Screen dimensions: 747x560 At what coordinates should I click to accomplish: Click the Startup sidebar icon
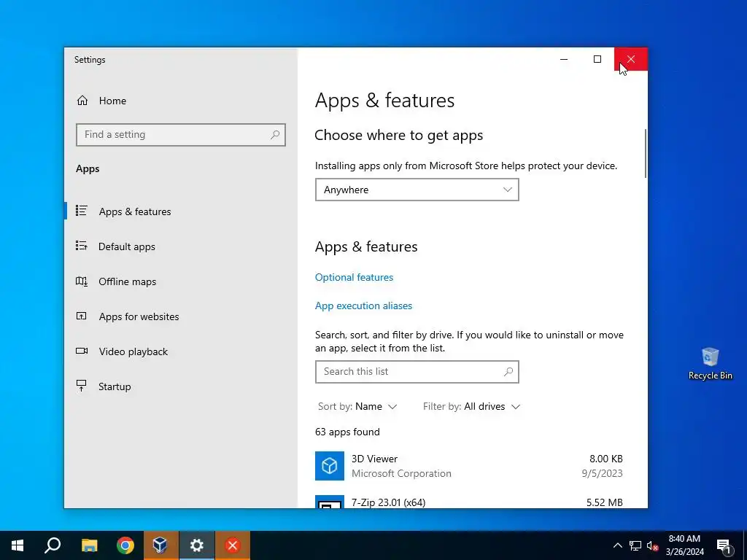tap(82, 386)
